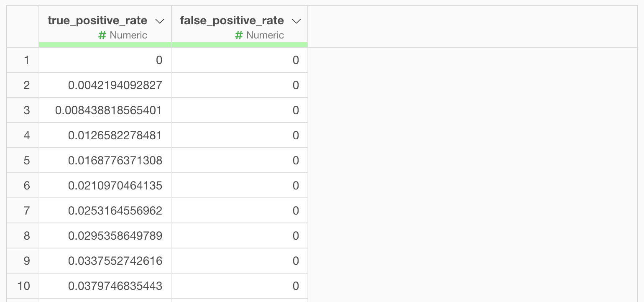
Task: Click cell with value 0.0337552742616
Action: [x=105, y=261]
